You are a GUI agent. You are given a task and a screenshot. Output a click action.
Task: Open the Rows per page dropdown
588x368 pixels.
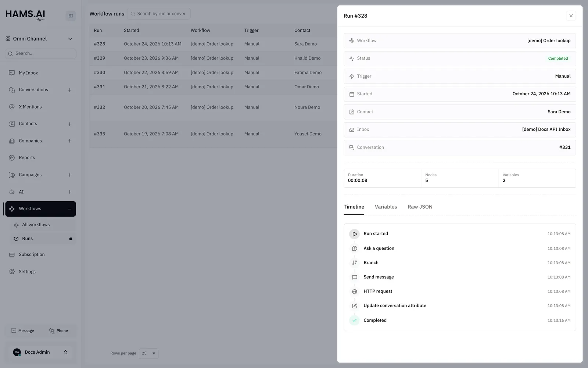coord(148,353)
